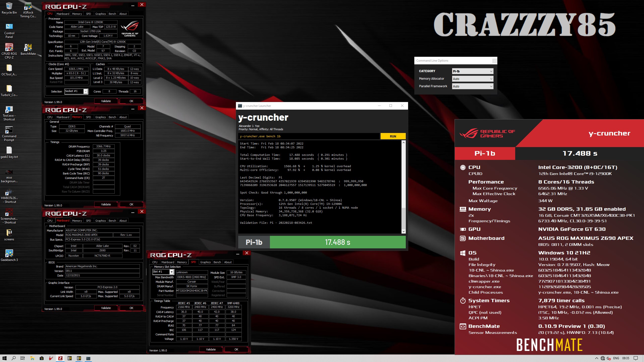The height and width of the screenshot is (362, 644).
Task: Open taskbar Search magnifier
Action: [14, 358]
